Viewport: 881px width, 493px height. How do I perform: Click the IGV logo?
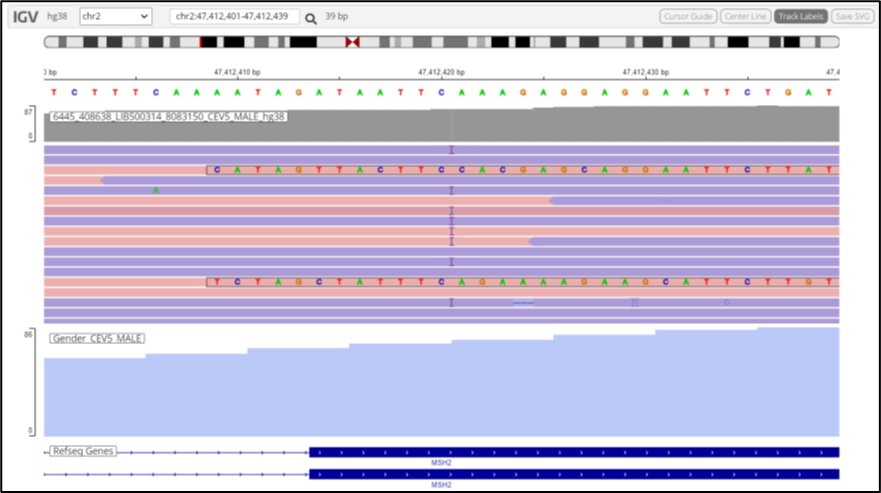coord(25,17)
